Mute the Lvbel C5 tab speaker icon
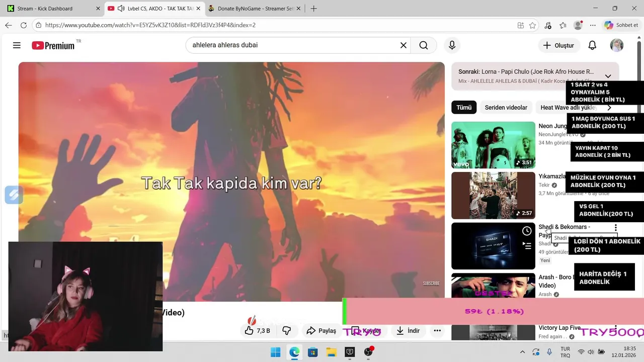Screen dimensions: 644x362 pyautogui.click(x=121, y=9)
